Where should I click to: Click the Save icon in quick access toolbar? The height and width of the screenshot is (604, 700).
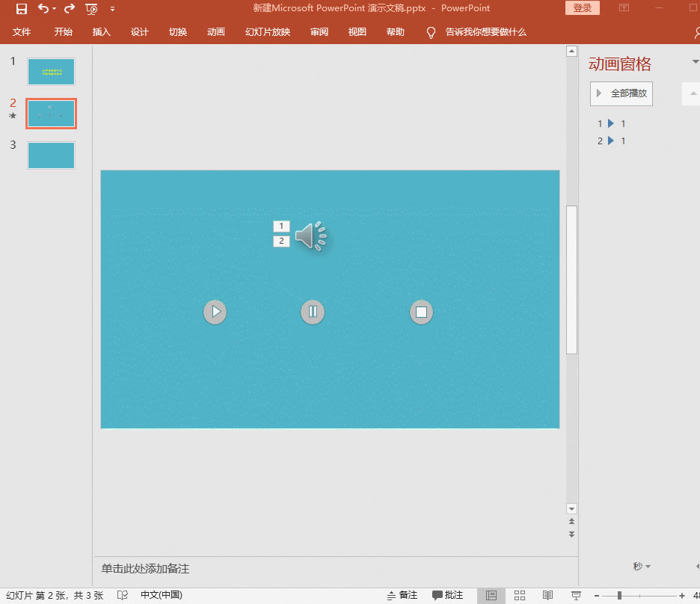[x=22, y=9]
